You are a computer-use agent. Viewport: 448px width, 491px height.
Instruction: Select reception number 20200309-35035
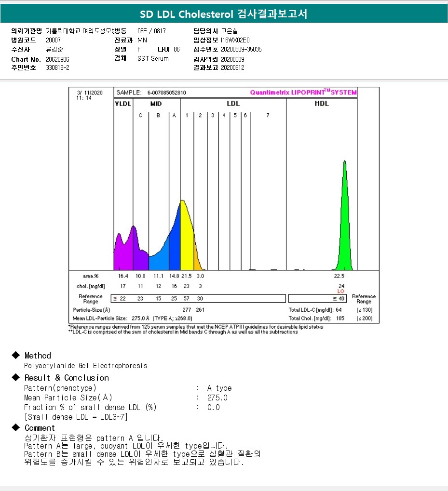click(x=241, y=50)
